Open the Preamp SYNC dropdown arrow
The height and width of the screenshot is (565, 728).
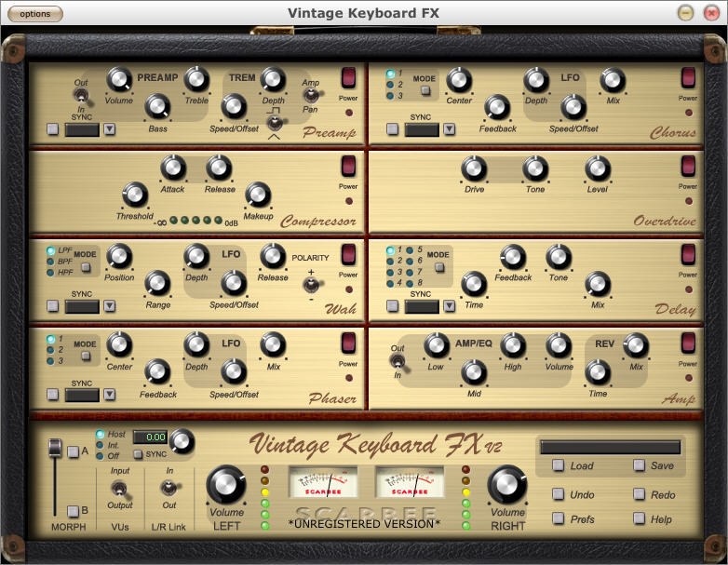pos(110,129)
